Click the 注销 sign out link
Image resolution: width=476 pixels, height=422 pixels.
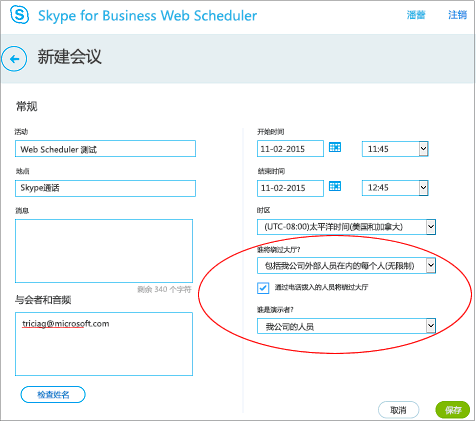coord(457,15)
